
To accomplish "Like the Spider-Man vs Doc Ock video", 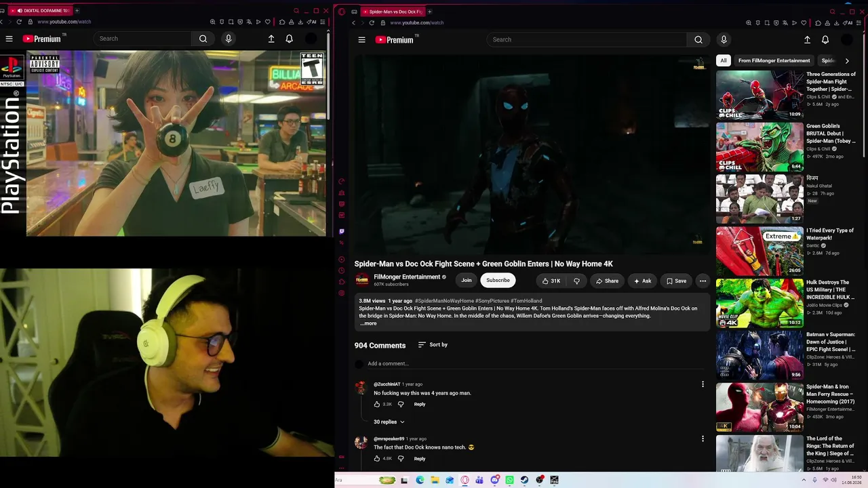I will tap(551, 281).
